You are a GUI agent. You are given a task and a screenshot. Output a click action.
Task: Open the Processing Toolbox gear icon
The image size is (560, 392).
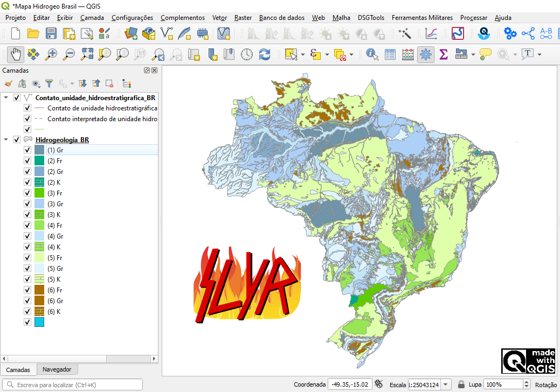pos(426,54)
